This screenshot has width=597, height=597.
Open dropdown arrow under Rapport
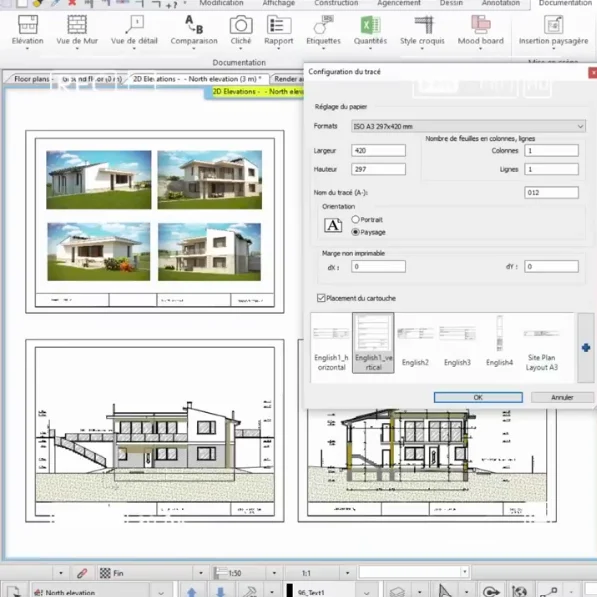click(279, 49)
